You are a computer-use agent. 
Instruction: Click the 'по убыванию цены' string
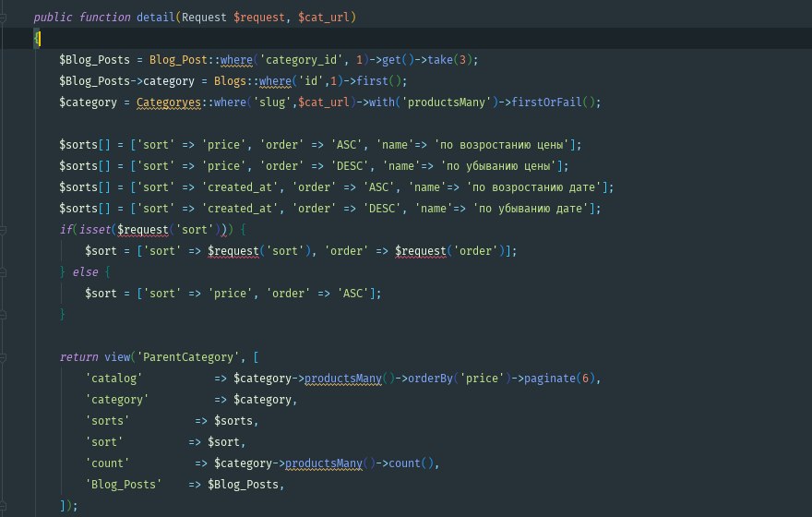(x=498, y=166)
